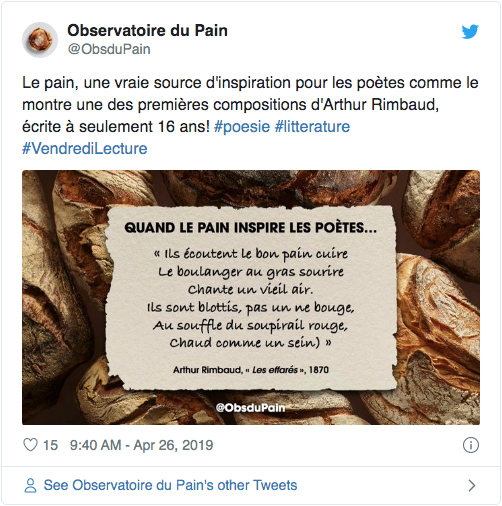Image resolution: width=502 pixels, height=506 pixels.
Task: Open the bread photo attached to tweet
Action: pos(251,297)
